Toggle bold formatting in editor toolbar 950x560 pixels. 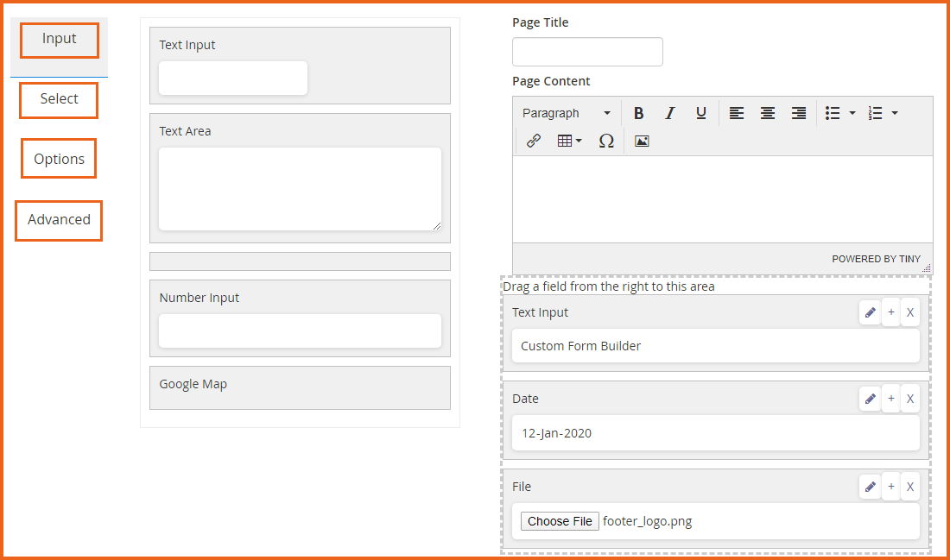point(638,113)
